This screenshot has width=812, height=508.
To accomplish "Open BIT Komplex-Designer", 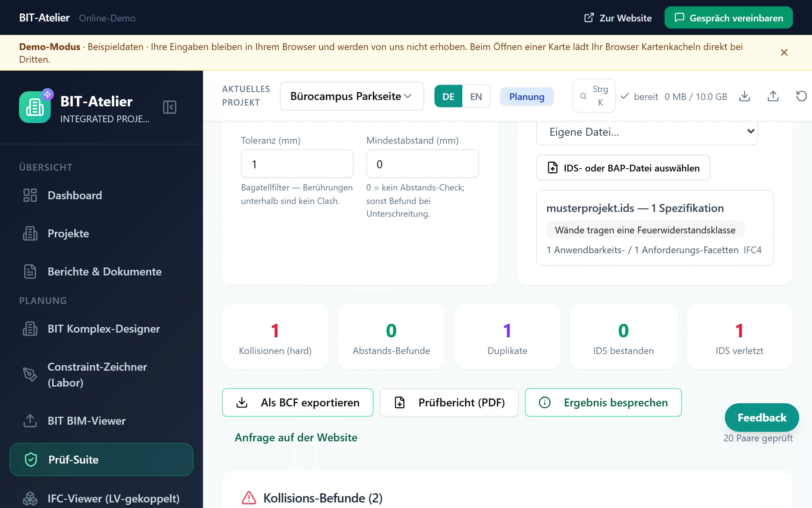I will (x=101, y=329).
